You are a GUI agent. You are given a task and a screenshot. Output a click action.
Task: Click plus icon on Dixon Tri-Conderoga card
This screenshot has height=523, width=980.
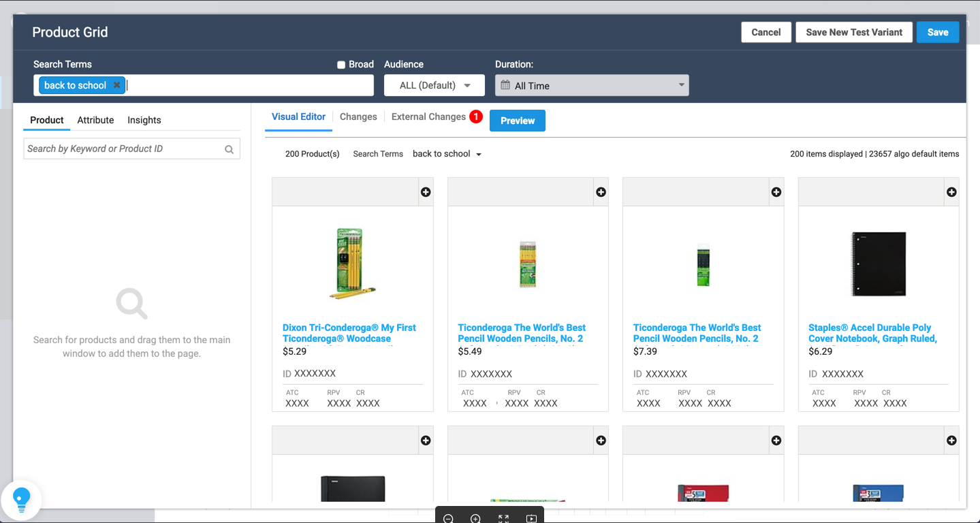click(x=426, y=192)
